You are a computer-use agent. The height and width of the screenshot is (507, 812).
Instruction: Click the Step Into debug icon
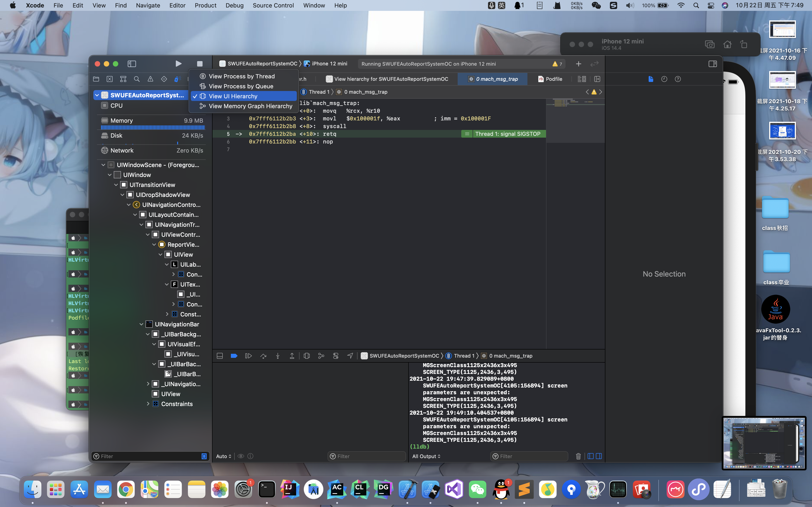point(278,356)
